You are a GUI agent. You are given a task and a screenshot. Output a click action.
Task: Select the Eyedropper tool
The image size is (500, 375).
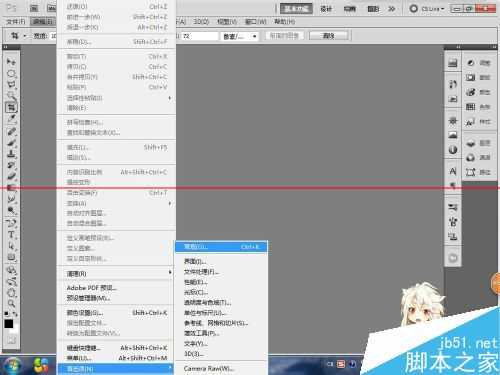[11, 119]
